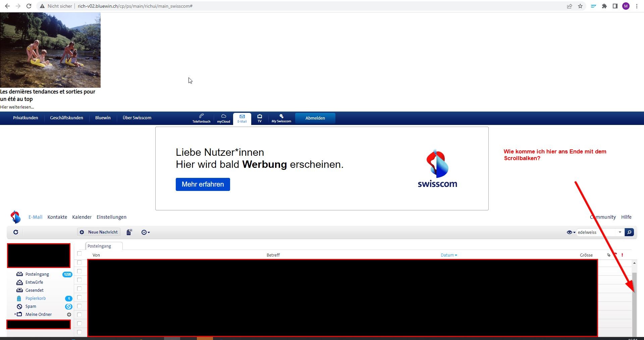
Task: Click the attachment paperclip column icon
Action: [x=608, y=255]
